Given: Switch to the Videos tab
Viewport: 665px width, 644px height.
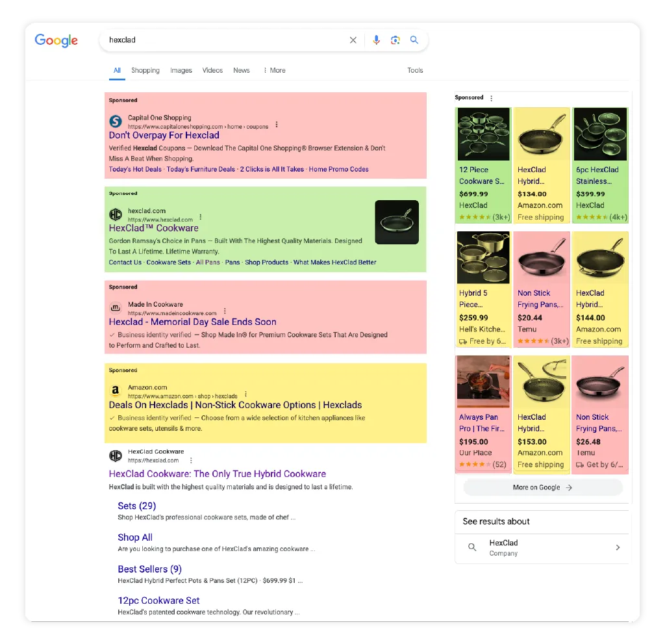Looking at the screenshot, I should click(x=212, y=70).
